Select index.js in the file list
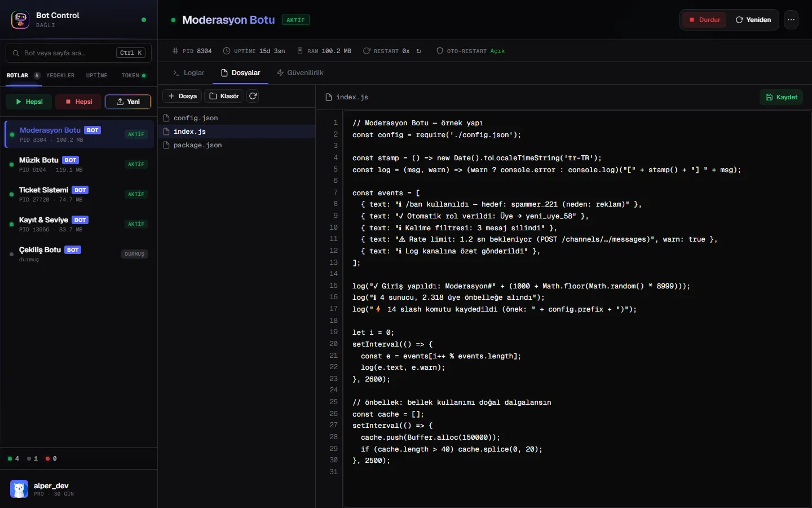The image size is (812, 508). [x=237, y=132]
